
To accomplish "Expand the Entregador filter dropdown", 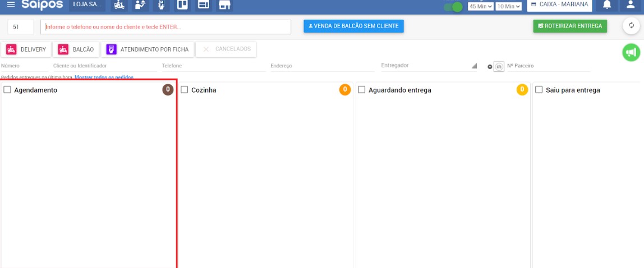I will pos(474,66).
